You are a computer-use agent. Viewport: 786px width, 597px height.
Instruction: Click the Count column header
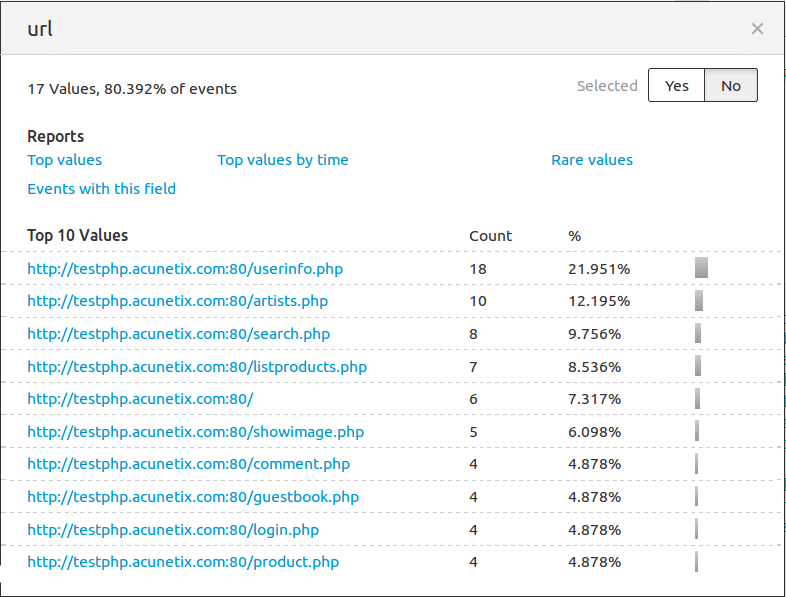coord(490,236)
